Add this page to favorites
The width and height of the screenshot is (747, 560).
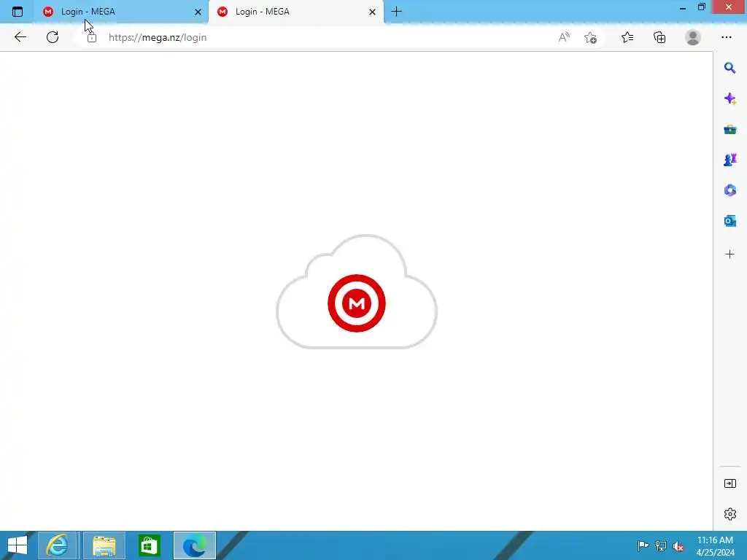(591, 38)
